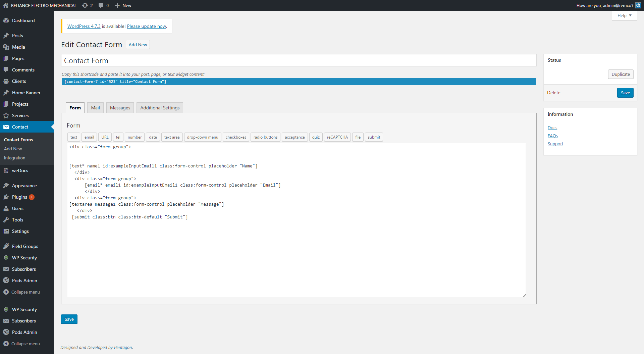Select Contact Forms in the Contact submenu
The width and height of the screenshot is (644, 354).
[18, 140]
